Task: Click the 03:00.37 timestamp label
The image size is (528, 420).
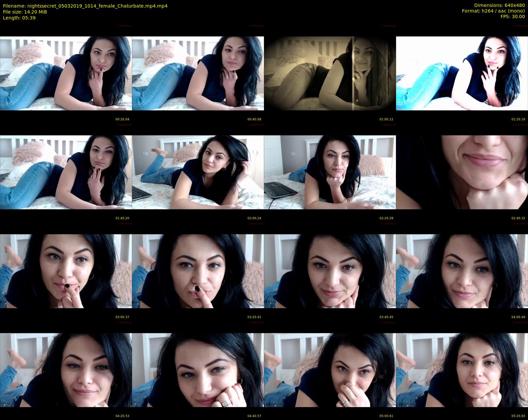Action: pos(122,317)
